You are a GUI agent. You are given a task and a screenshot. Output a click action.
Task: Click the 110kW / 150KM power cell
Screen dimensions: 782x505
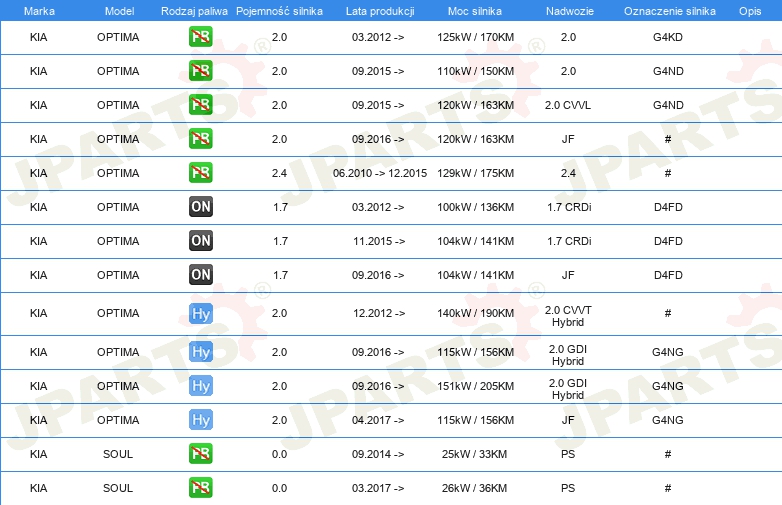pos(475,71)
